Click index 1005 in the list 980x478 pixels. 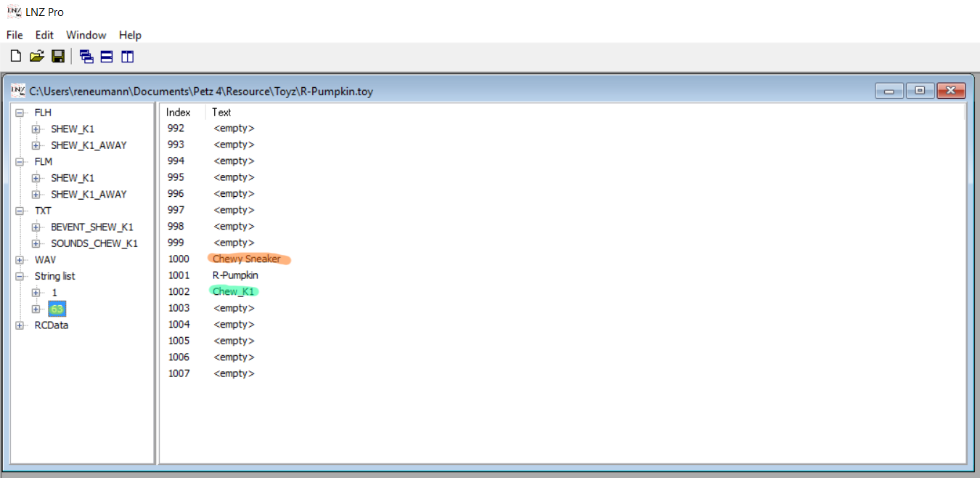pyautogui.click(x=178, y=341)
